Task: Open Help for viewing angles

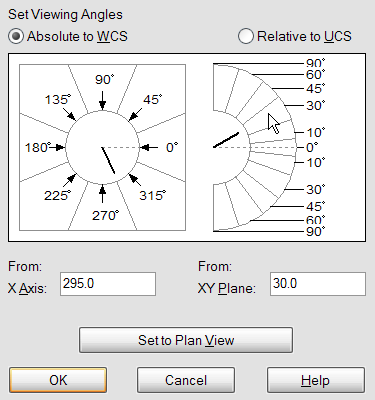Action: 316,380
